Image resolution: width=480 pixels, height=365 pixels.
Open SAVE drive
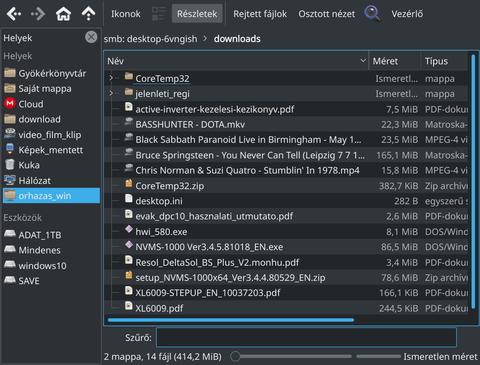[51, 281]
